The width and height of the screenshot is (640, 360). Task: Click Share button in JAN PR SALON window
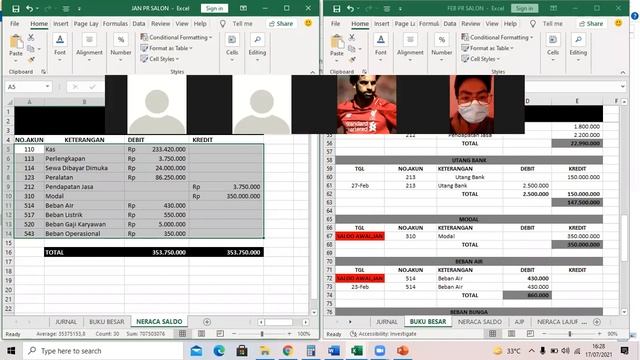pos(281,24)
